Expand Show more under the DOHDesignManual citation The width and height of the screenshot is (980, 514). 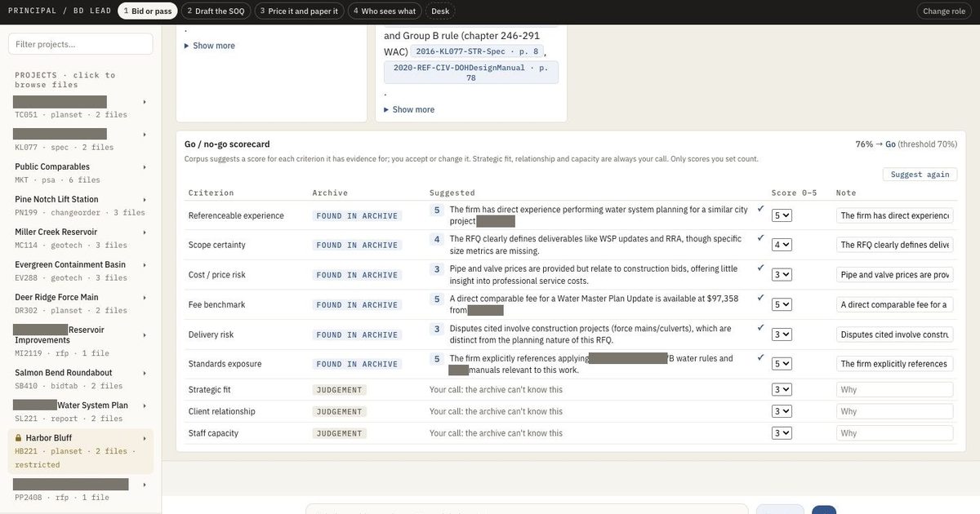point(409,109)
